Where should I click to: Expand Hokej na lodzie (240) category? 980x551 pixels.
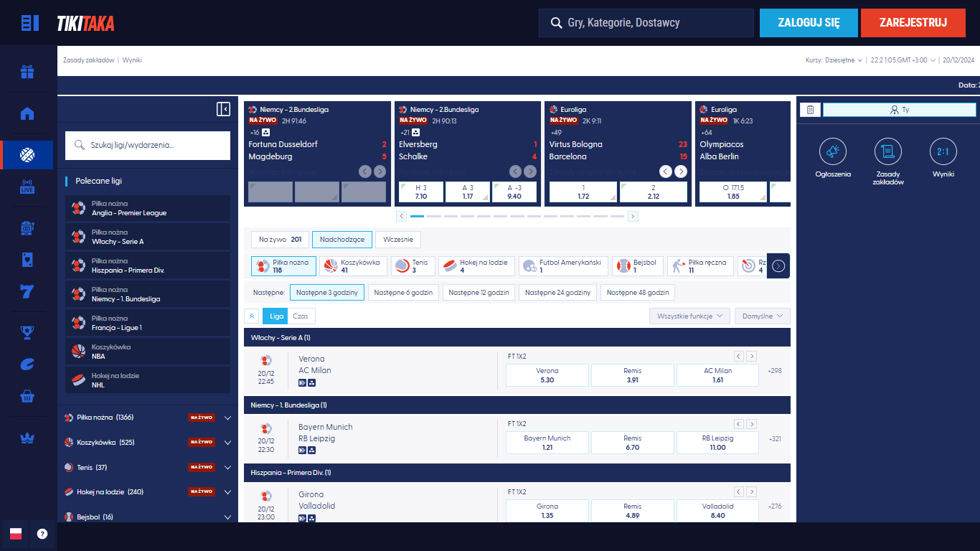148,492
